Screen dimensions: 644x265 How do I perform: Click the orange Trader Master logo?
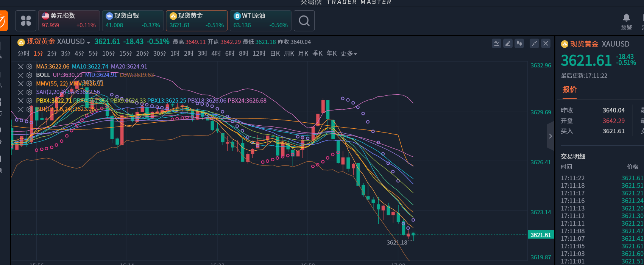pos(3,20)
